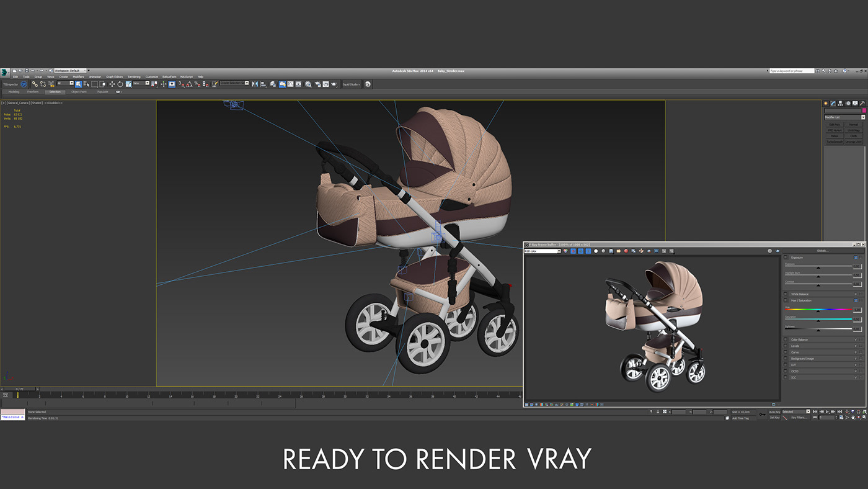Click the Mirror tool icon

[x=254, y=84]
